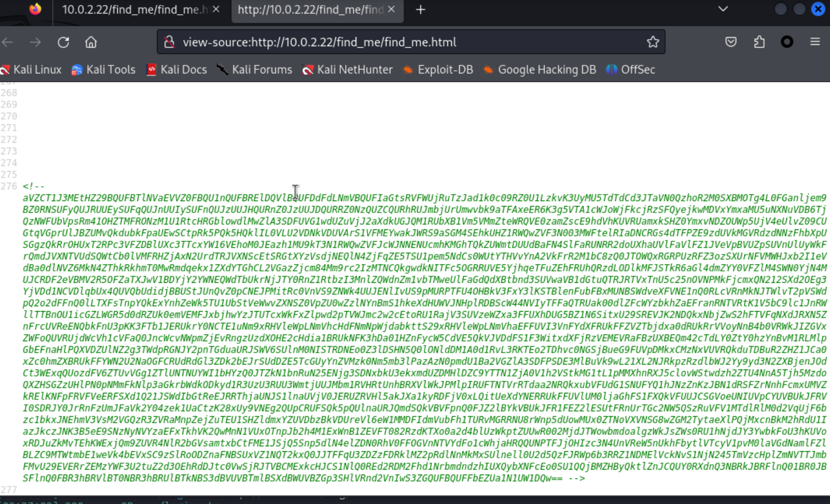Click the comment closing marker -->
Viewport: 830px width, 504px height.
point(576,478)
